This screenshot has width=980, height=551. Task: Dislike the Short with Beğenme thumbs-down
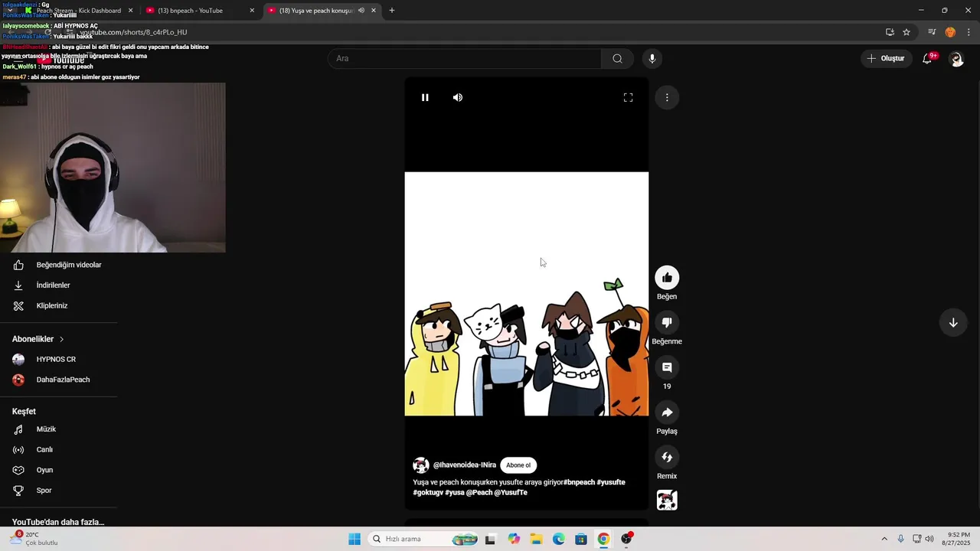point(667,322)
